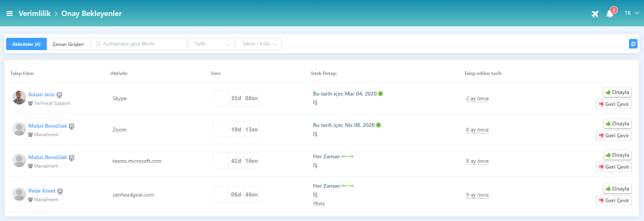Open the Takım / Kullanıcı filter dropdown

tap(258, 44)
